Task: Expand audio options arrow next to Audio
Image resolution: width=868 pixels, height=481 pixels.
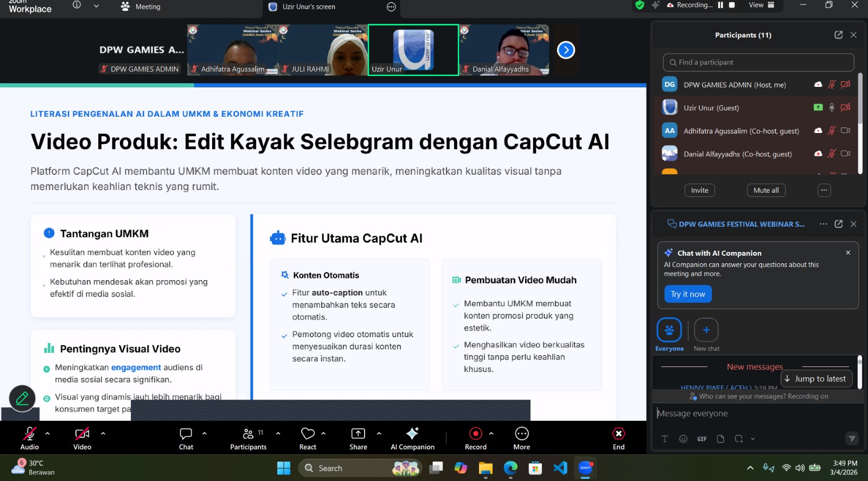Action: [x=48, y=433]
